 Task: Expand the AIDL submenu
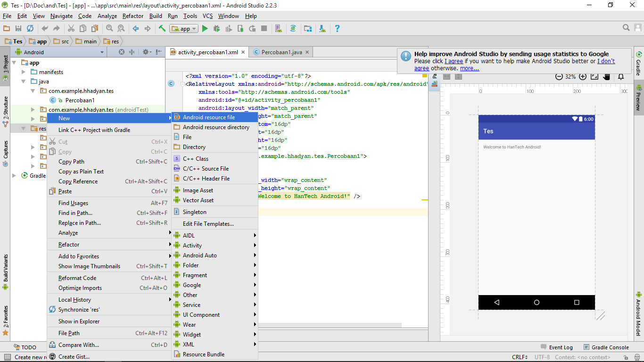pyautogui.click(x=215, y=235)
